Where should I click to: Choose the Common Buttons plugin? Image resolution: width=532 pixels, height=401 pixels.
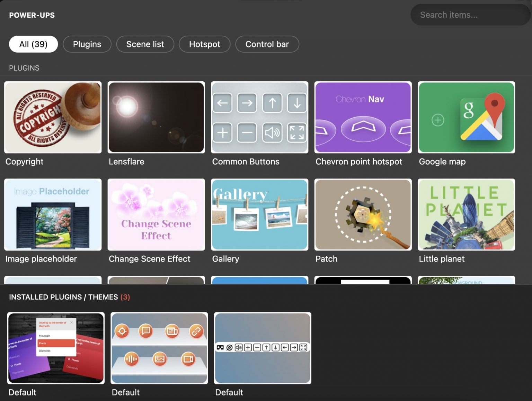tap(259, 117)
